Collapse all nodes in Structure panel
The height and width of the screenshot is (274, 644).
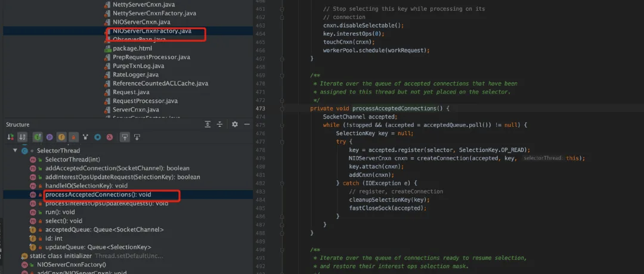tap(219, 124)
